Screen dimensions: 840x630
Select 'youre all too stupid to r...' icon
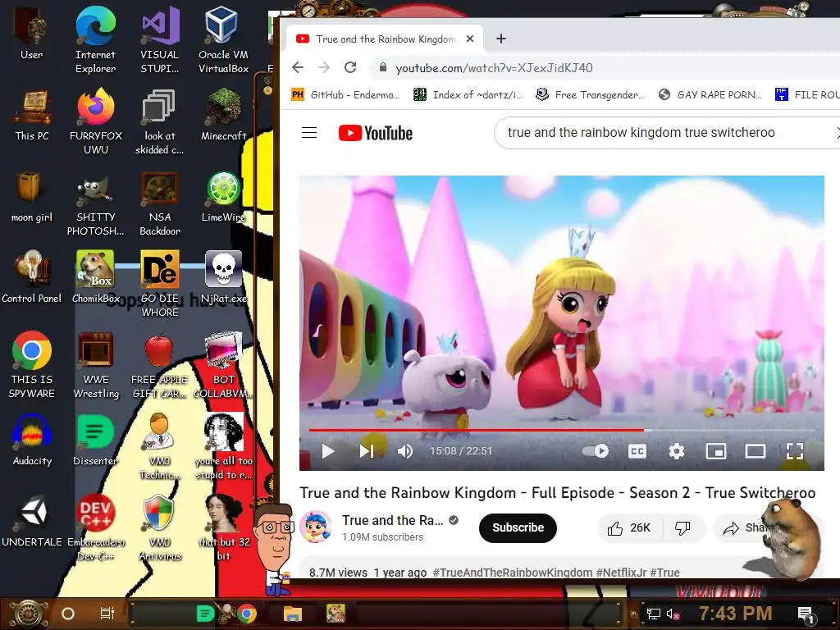coord(223,447)
